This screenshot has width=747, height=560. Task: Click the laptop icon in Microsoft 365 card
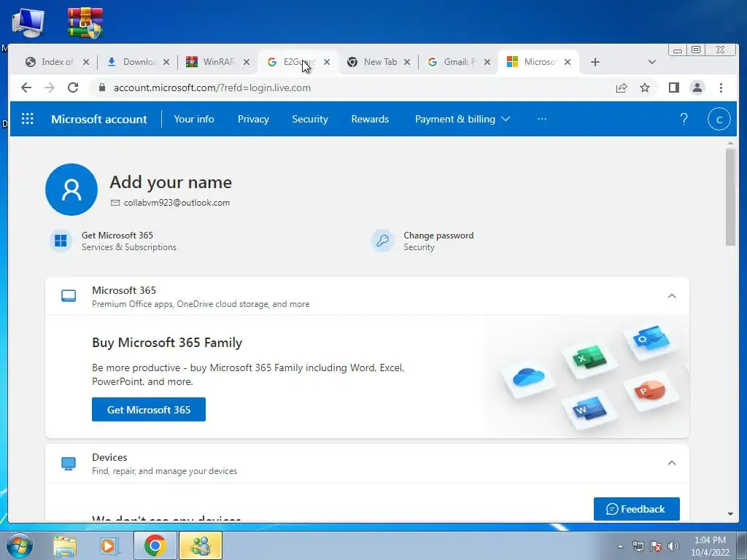pyautogui.click(x=69, y=296)
